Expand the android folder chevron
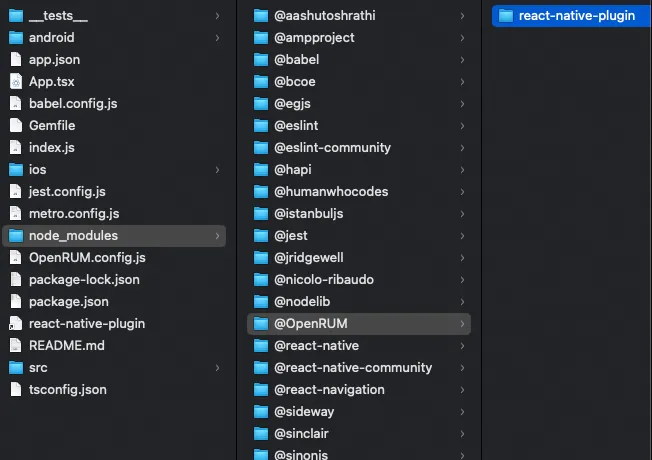The height and width of the screenshot is (460, 652). coord(217,38)
